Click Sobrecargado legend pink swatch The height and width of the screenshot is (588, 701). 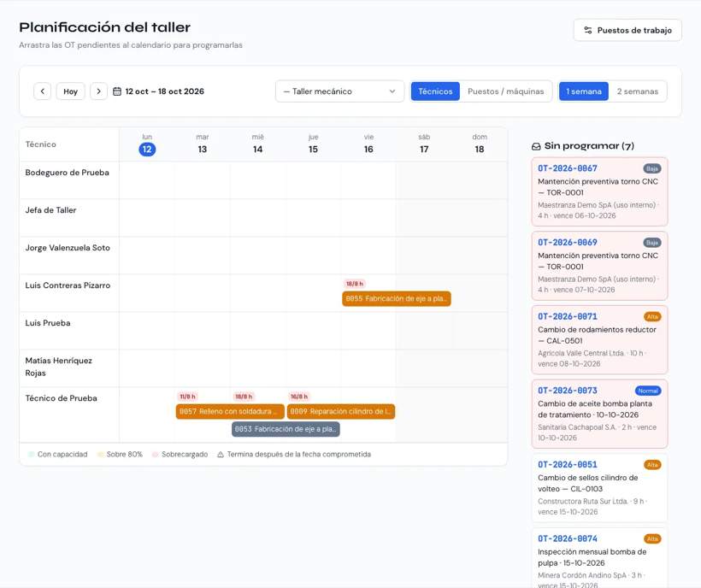click(x=155, y=455)
